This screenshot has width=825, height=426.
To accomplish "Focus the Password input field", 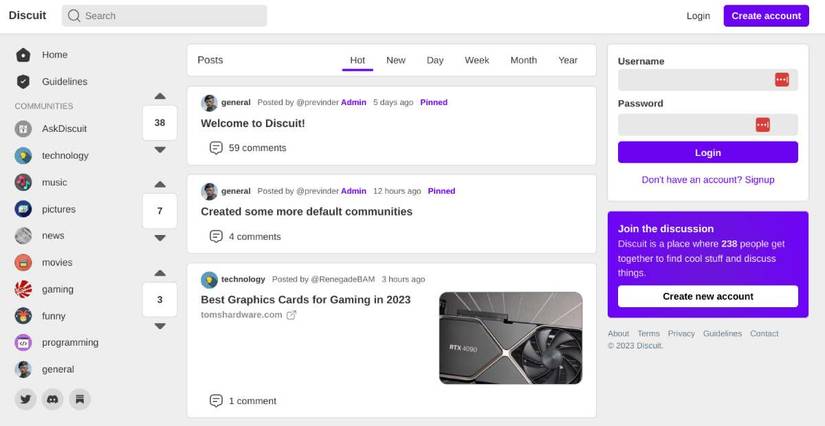I will point(708,125).
